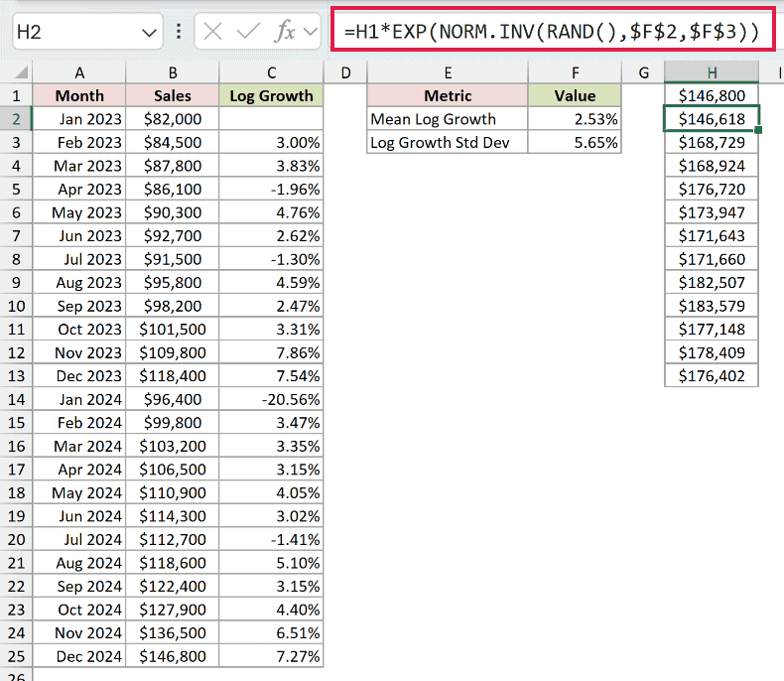Select the Jan 2023 month cell
The height and width of the screenshot is (681, 784).
coord(79,119)
